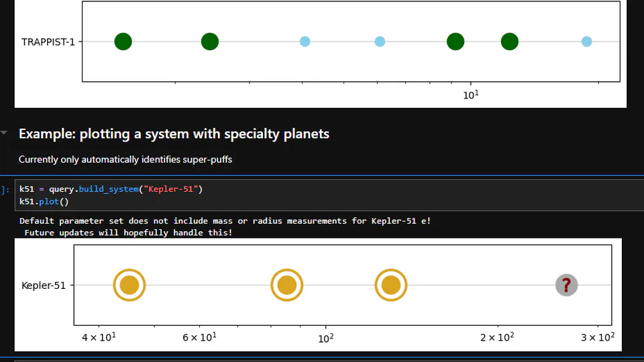Click the cell execution prompt bracket
644x362 pixels.
click(5, 190)
